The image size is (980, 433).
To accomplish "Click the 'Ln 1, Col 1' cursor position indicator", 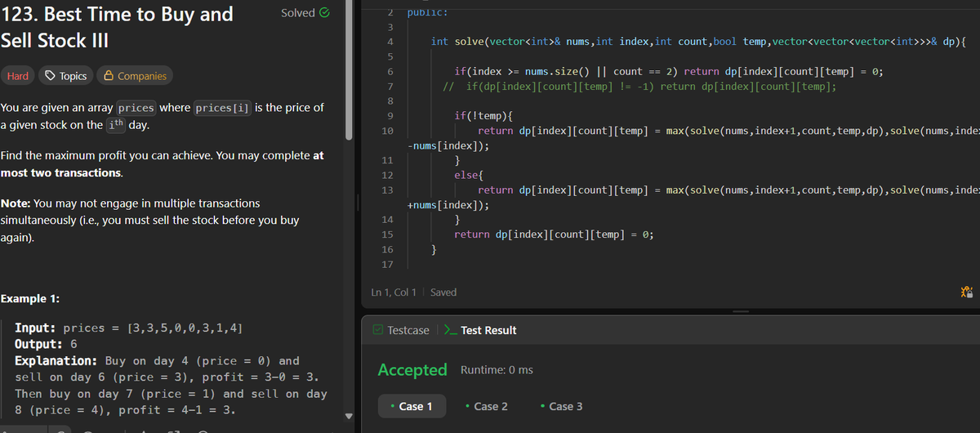I will pos(394,292).
